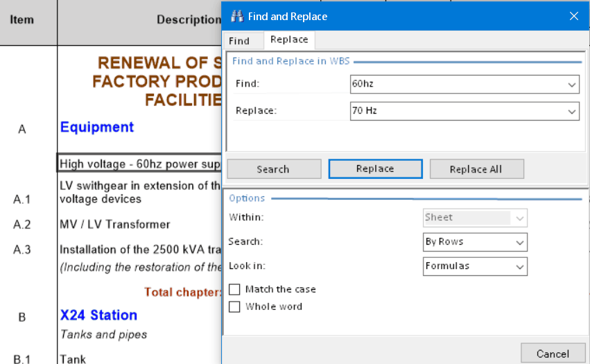Select the MV / LV Transformer cell
Screen dimensions: 590x364
(x=114, y=225)
